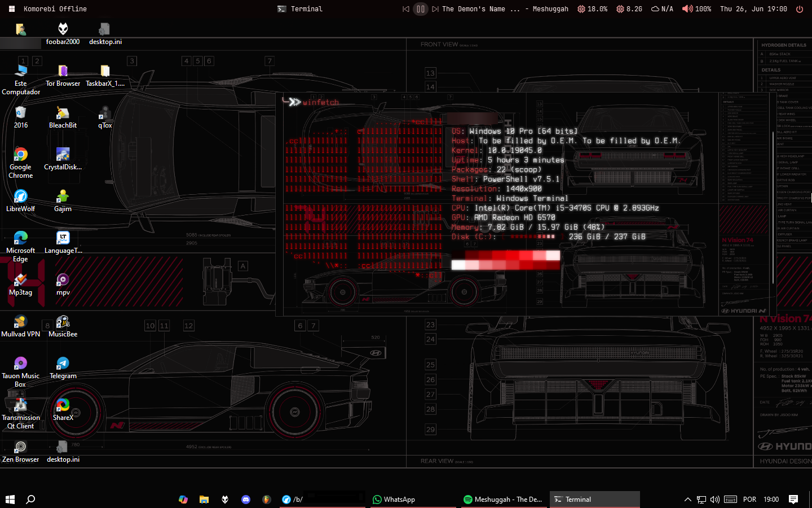Image resolution: width=812 pixels, height=508 pixels.
Task: Open the CrystalDisk... desktop shortcut
Action: (x=63, y=159)
